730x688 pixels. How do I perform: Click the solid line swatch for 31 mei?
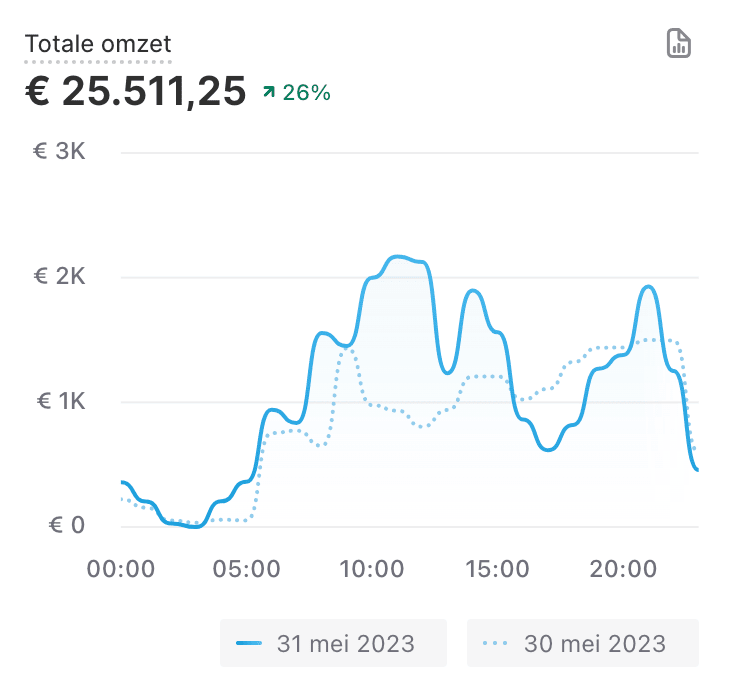249,643
